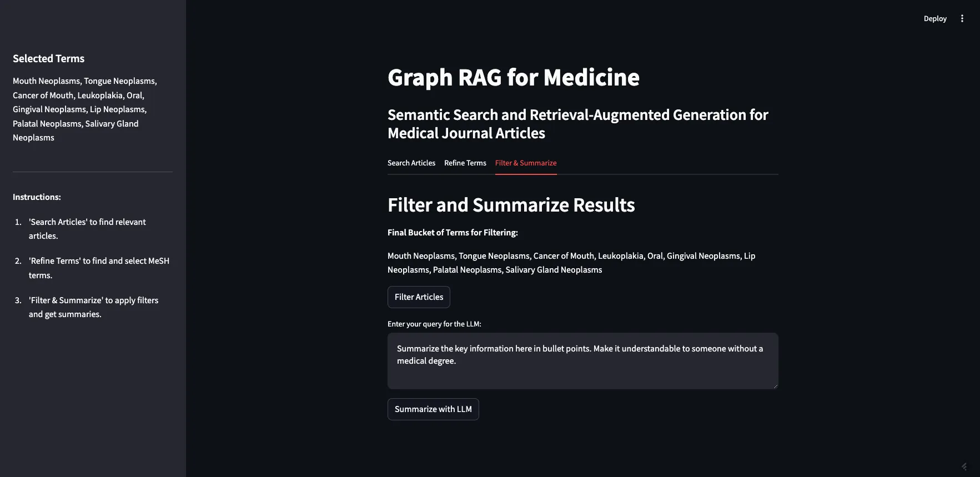This screenshot has width=980, height=477.
Task: Click the Selected Terms sidebar heading
Action: 49,58
